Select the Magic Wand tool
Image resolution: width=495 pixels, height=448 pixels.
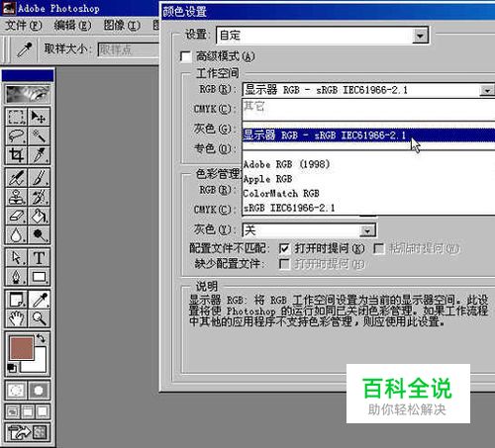[39, 135]
